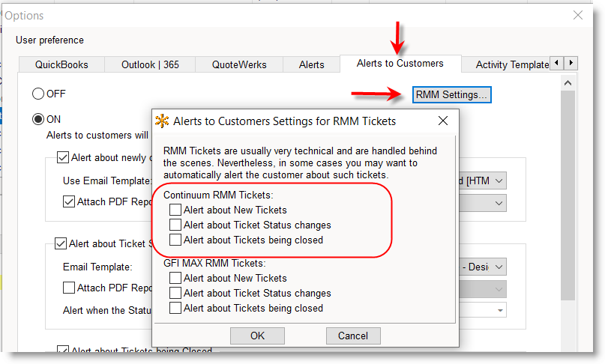Click the tab scroll left arrow
Viewport: 605px width, 364px height.
(x=556, y=64)
